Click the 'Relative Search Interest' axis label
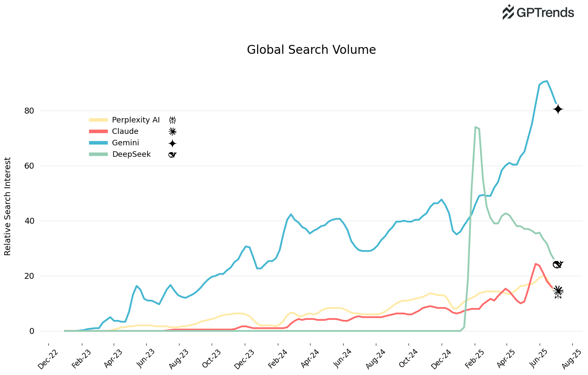 click(x=8, y=206)
